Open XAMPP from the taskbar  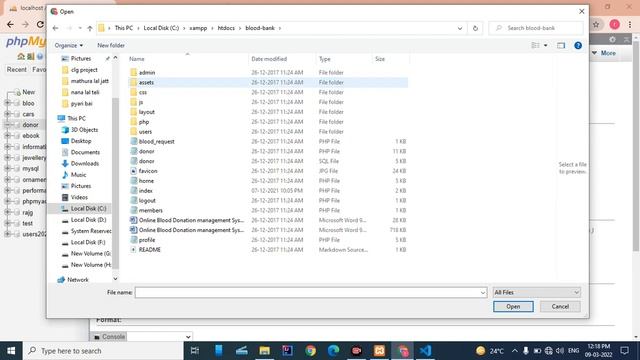pos(379,351)
